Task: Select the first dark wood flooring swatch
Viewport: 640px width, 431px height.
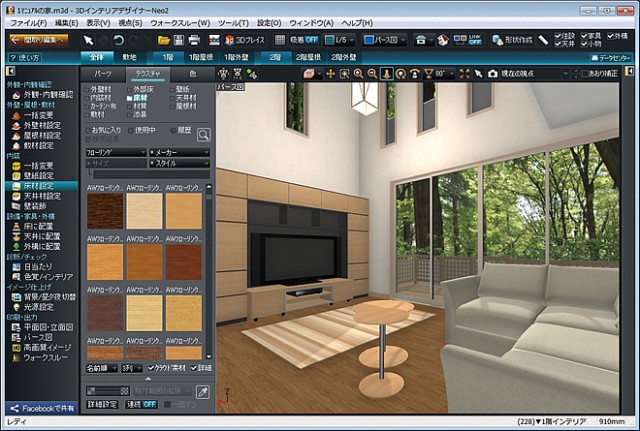Action: pos(104,211)
